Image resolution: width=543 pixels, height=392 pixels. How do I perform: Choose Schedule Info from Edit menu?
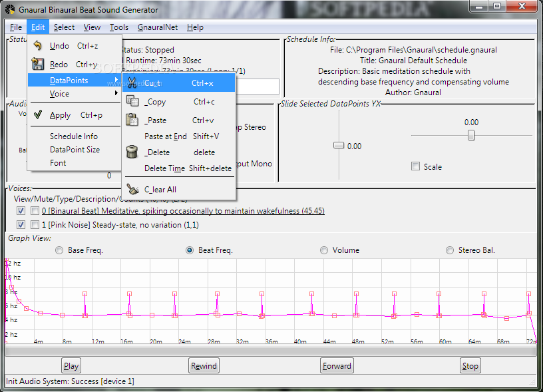tap(74, 136)
